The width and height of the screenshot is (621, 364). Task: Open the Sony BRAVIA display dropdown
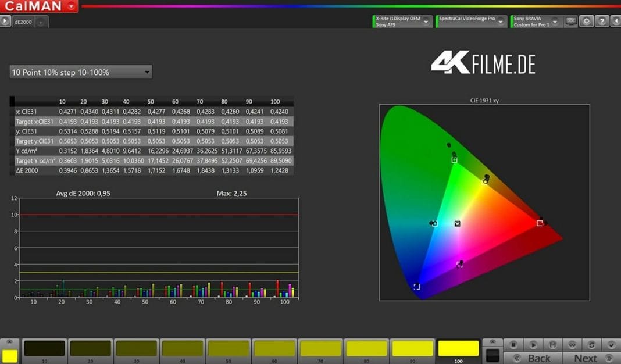click(536, 22)
